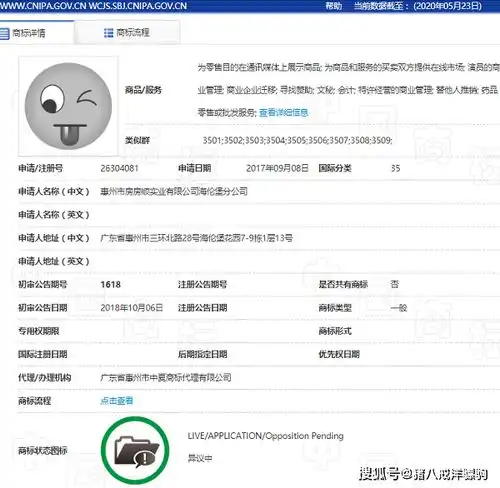Click the 优先权日期 label
The image size is (500, 488).
click(339, 354)
